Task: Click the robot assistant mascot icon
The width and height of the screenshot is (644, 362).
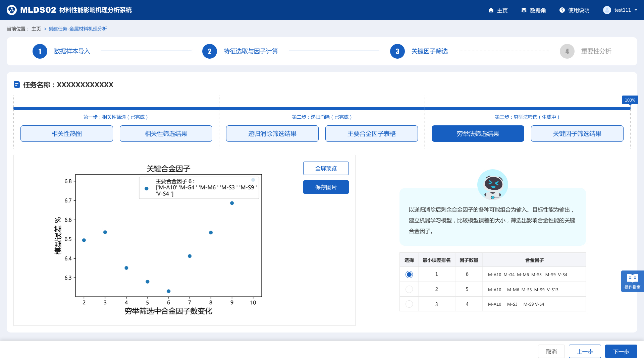Action: [x=492, y=185]
